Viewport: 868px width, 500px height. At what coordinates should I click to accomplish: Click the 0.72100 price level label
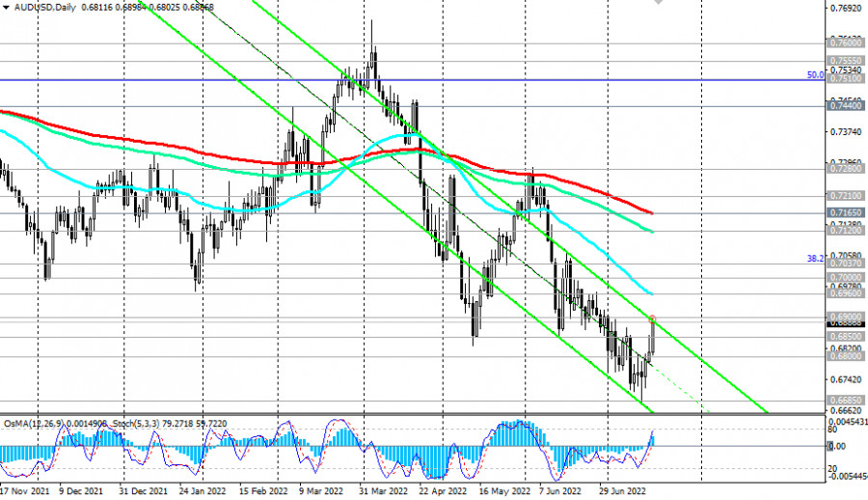845,196
